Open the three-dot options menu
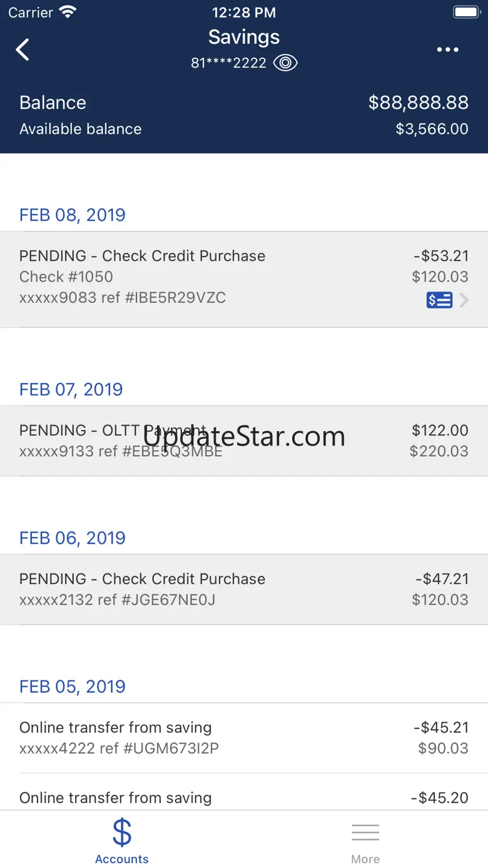488x868 pixels. pyautogui.click(x=447, y=50)
